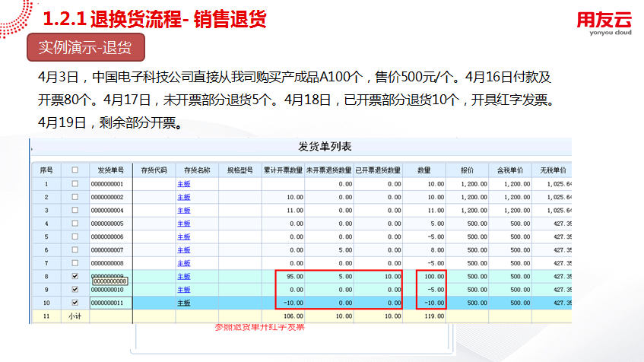Toggle the select-all checkbox in table header
This screenshot has width=644, height=362.
(x=75, y=170)
